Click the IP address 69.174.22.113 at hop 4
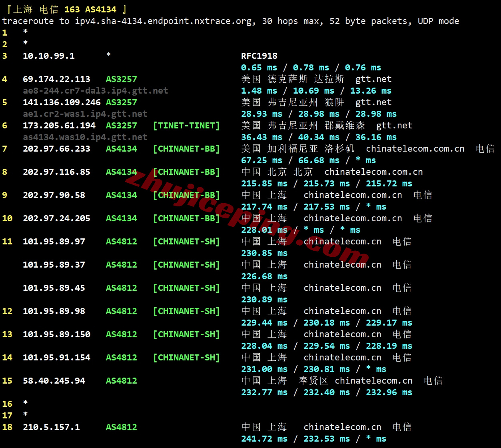501x448 pixels. [x=56, y=79]
